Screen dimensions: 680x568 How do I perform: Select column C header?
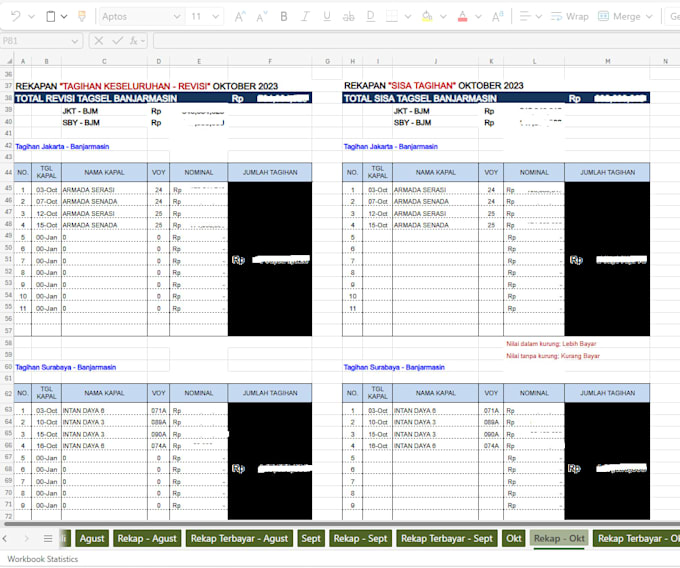(x=104, y=62)
